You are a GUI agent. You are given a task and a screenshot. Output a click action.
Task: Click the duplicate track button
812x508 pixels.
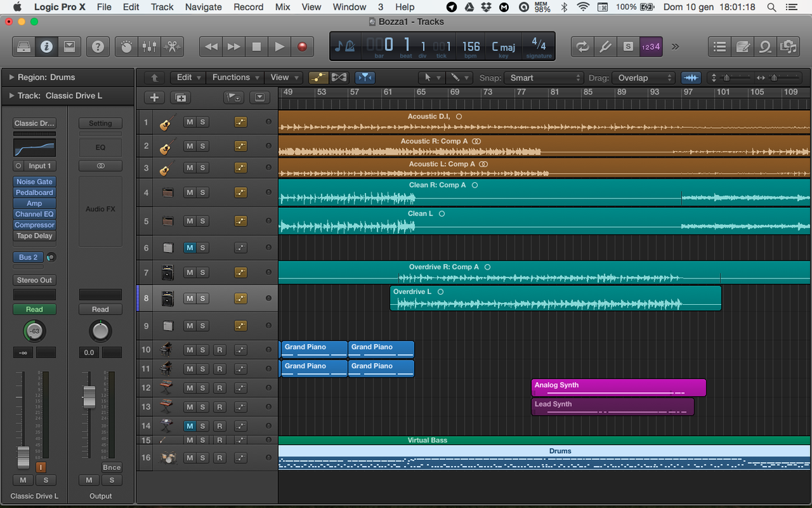point(181,98)
